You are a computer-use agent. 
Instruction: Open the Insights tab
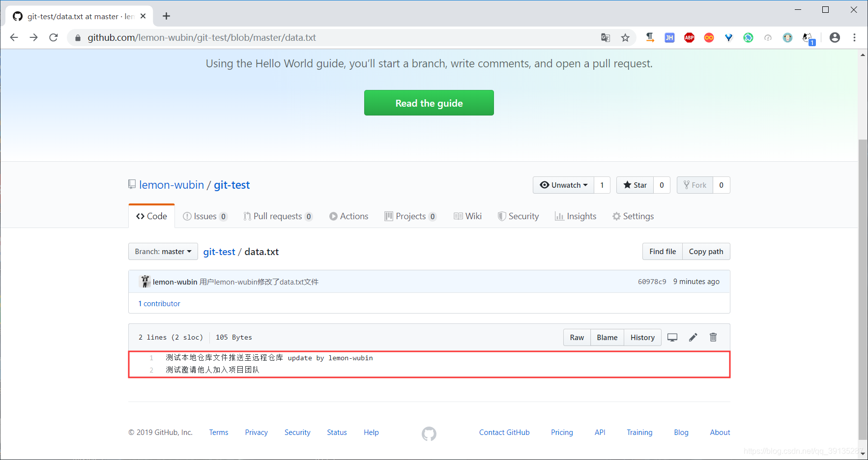click(576, 216)
